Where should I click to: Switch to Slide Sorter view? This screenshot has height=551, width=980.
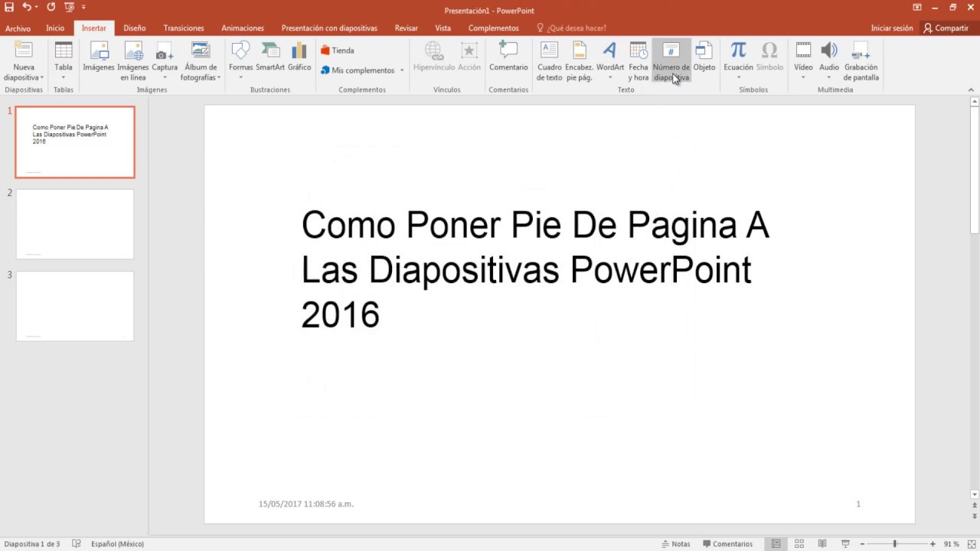pos(799,544)
